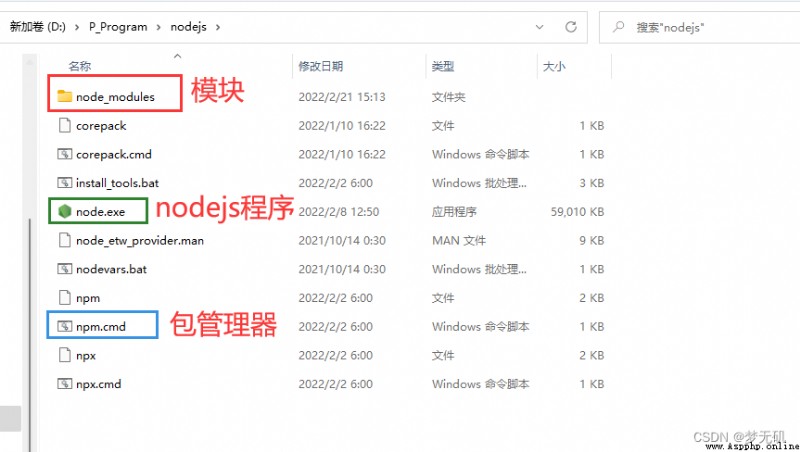Click the refresh button in address bar
This screenshot has height=452, width=800.
pyautogui.click(x=571, y=27)
